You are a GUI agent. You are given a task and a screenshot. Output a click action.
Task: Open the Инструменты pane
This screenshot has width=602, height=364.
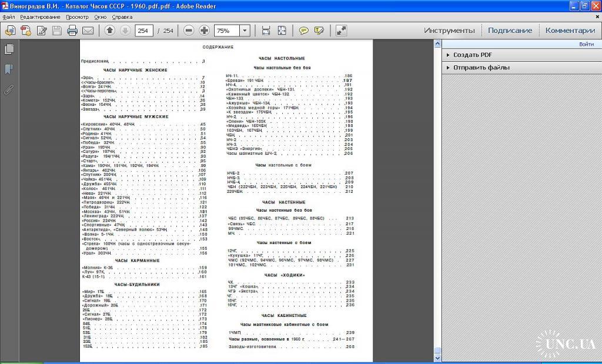click(x=449, y=31)
